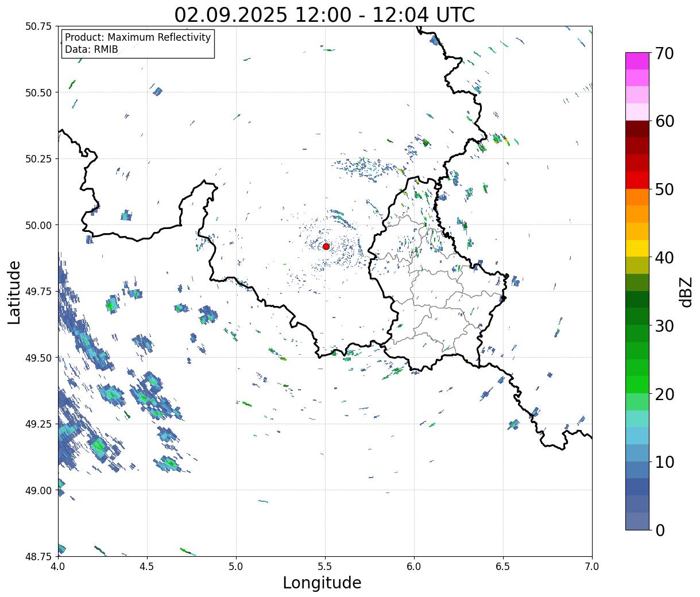
Task: Click the latitude tick label "50.25"
Action: tap(38, 159)
